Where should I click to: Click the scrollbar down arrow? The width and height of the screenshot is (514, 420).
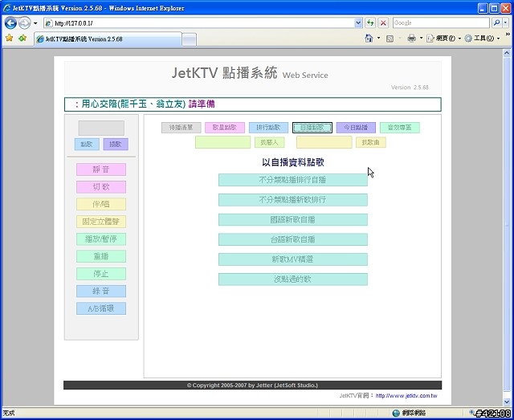(507, 402)
